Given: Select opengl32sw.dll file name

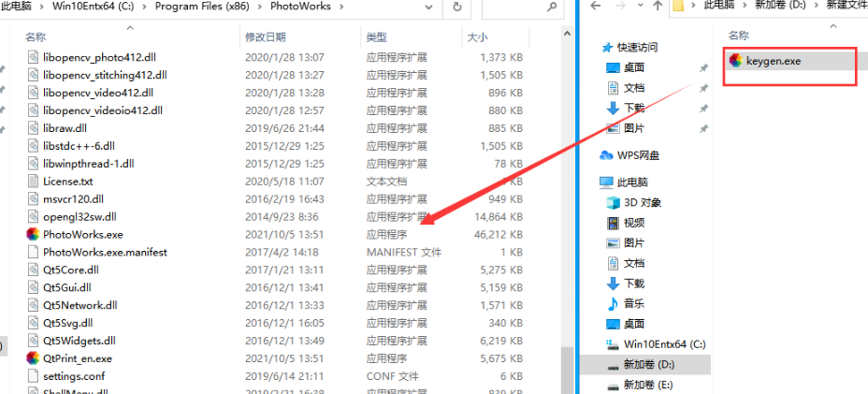Looking at the screenshot, I should (x=80, y=217).
